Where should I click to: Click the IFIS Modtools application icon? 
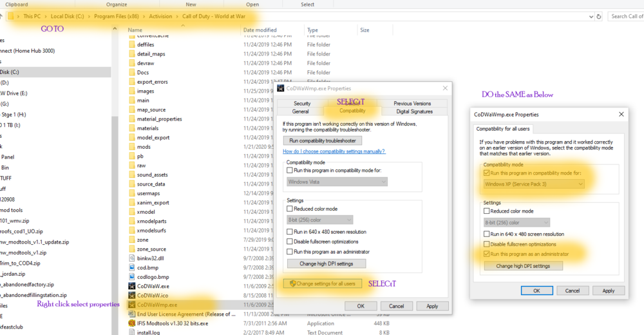coord(132,323)
